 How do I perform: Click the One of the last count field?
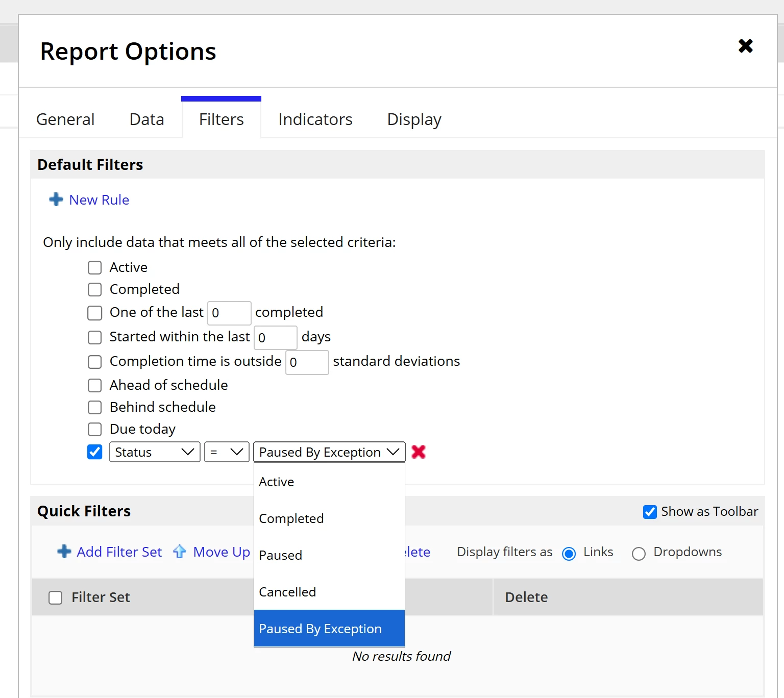[x=229, y=313]
